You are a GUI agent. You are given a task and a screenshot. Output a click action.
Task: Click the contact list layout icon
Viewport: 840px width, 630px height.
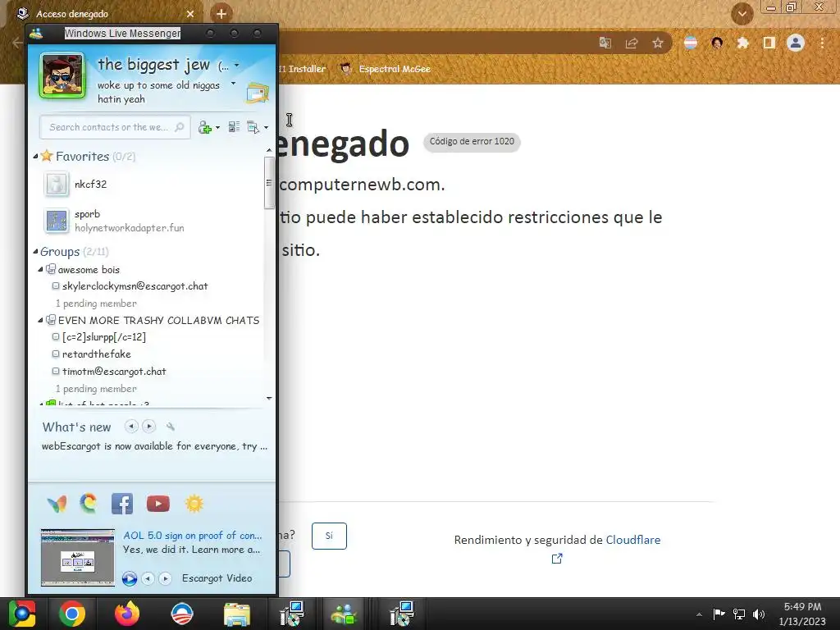pos(234,127)
